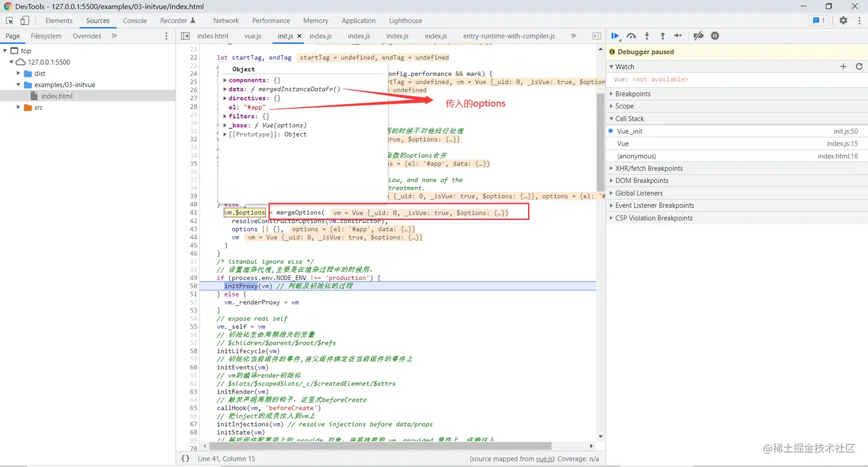Step into next function call
The width and height of the screenshot is (868, 467).
[x=647, y=36]
